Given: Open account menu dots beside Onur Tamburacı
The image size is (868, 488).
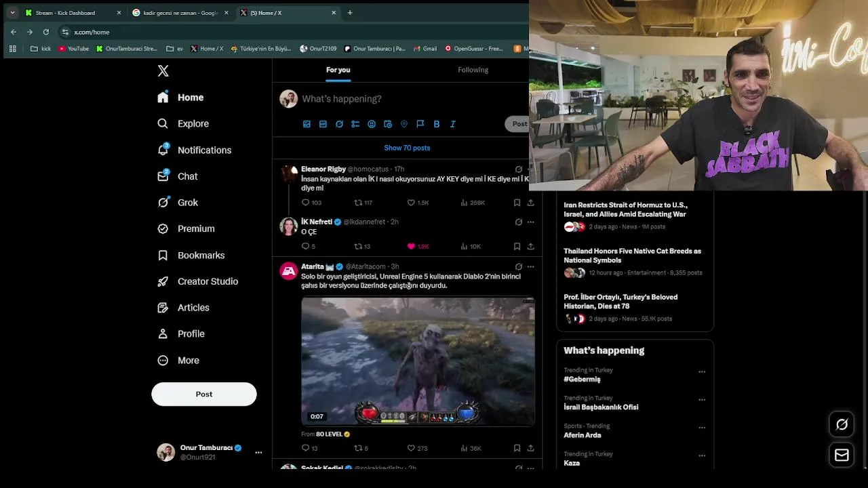Looking at the screenshot, I should [258, 452].
